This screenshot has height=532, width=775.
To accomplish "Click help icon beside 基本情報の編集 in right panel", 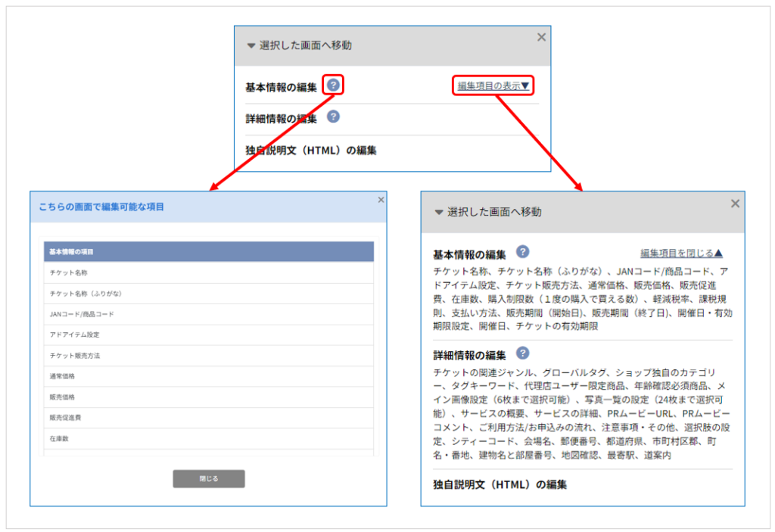I will click(x=523, y=252).
